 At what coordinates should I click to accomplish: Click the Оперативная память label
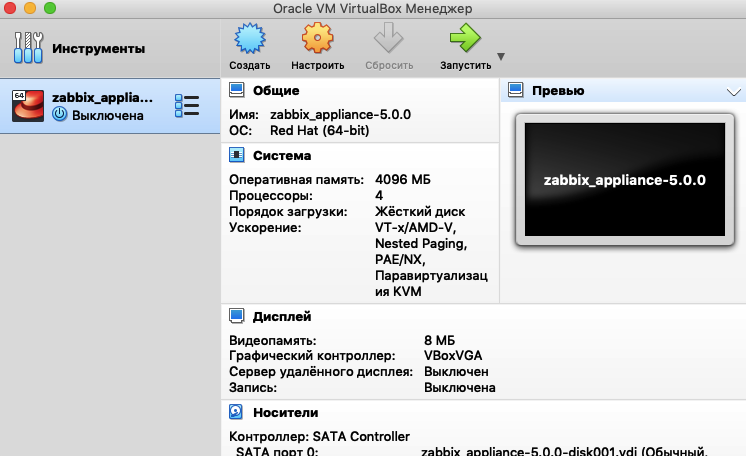[296, 179]
